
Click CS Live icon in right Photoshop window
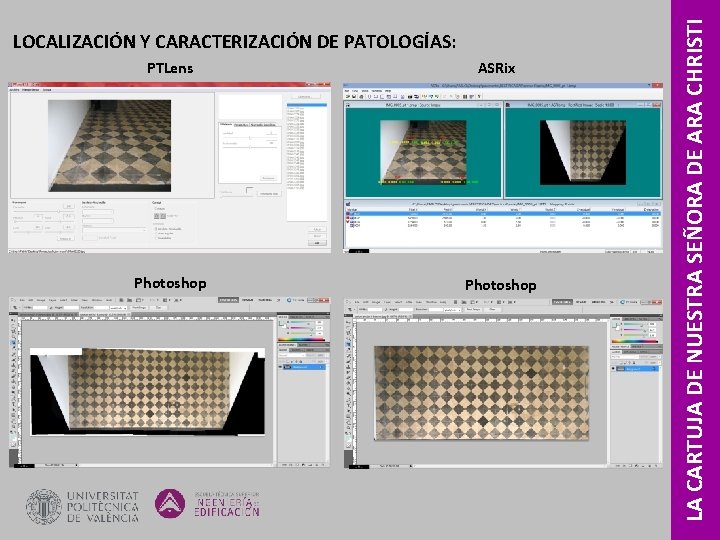click(622, 302)
